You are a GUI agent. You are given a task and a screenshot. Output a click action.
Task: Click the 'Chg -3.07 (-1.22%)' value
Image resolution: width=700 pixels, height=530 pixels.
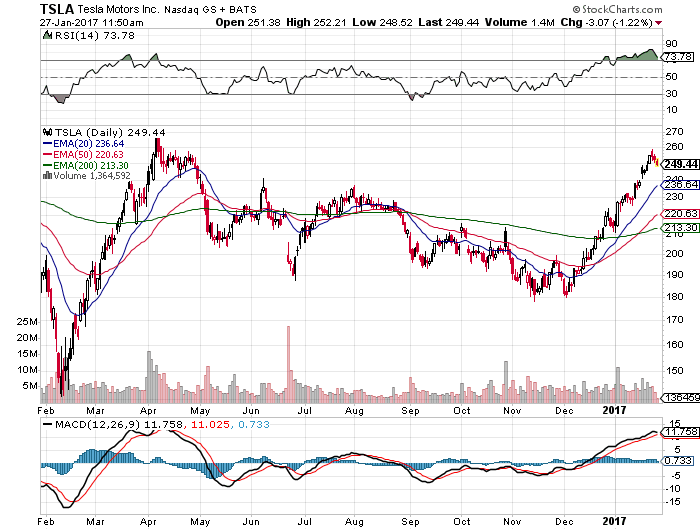click(606, 22)
